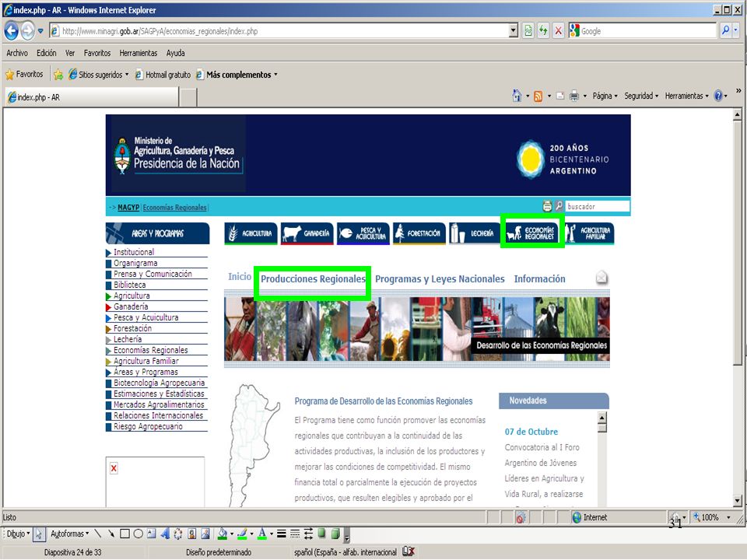Open the Edición menu
747x560 pixels.
click(46, 53)
